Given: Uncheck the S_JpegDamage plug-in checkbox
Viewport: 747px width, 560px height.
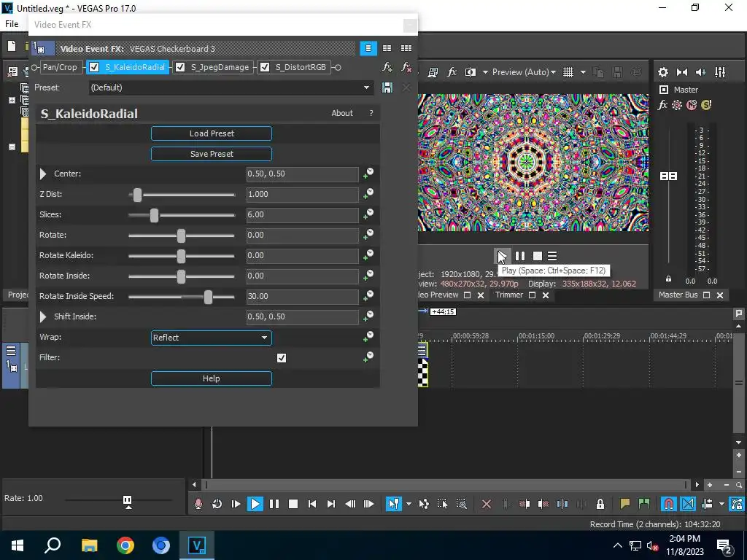Looking at the screenshot, I should pyautogui.click(x=180, y=67).
